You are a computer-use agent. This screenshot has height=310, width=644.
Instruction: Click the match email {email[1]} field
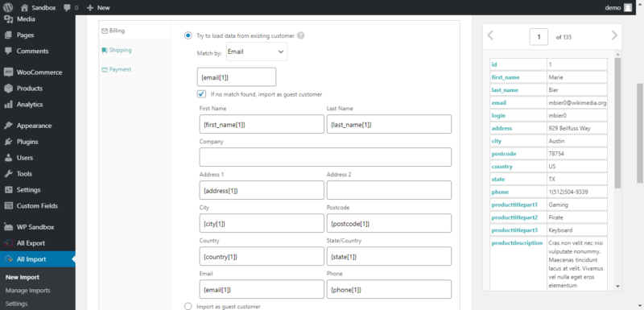[x=237, y=76]
